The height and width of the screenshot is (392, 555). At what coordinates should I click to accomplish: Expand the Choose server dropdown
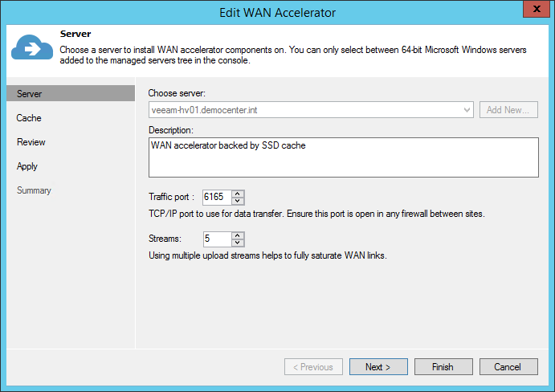467,110
